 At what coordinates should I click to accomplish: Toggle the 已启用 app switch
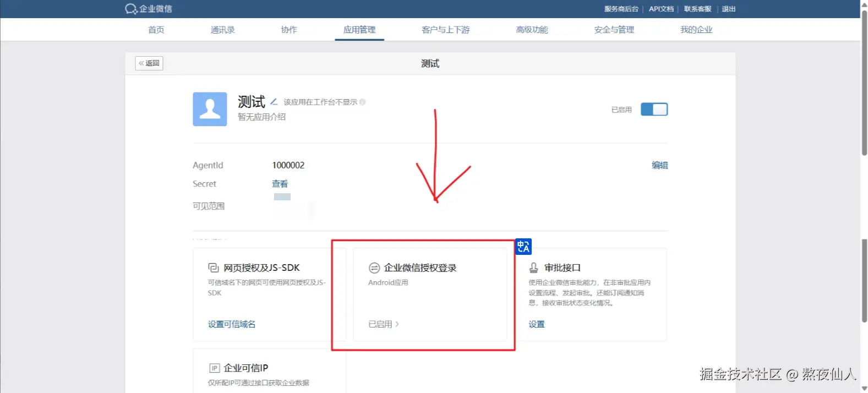click(x=654, y=110)
